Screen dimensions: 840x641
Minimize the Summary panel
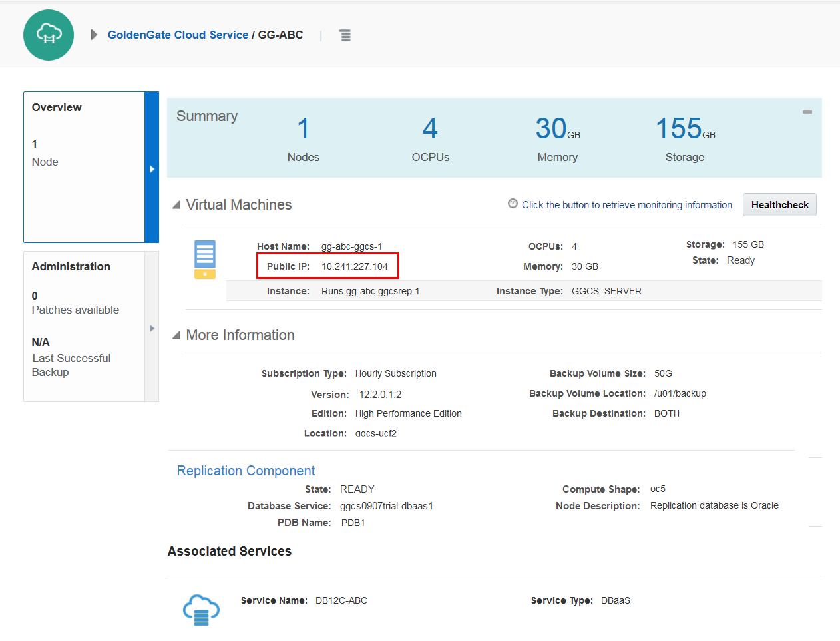click(807, 112)
